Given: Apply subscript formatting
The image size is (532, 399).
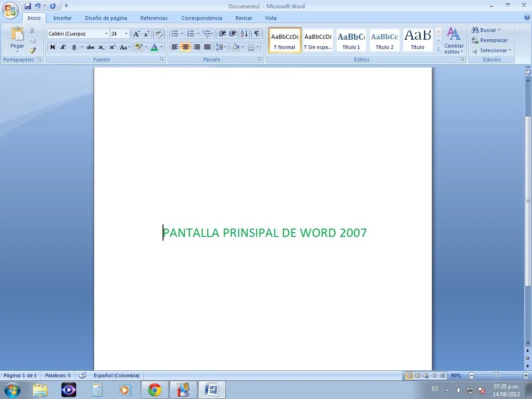Looking at the screenshot, I should pos(102,47).
